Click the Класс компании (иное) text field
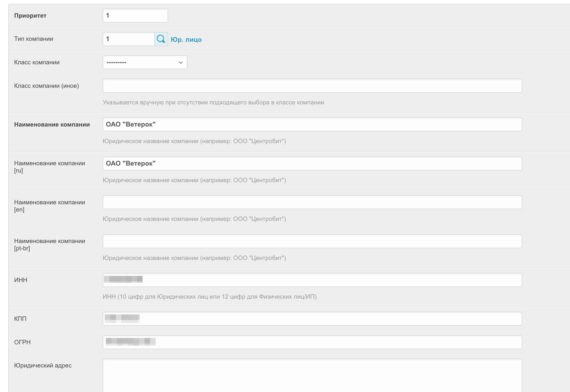570x392 pixels. (x=312, y=86)
